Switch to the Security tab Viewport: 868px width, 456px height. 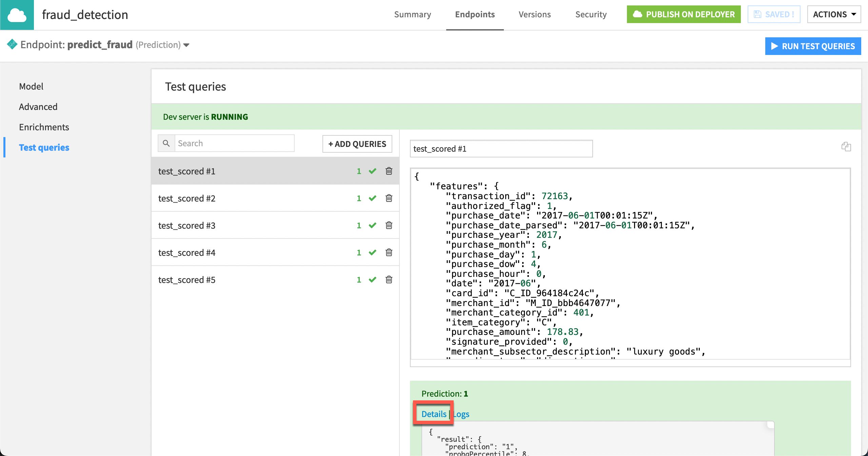point(591,14)
